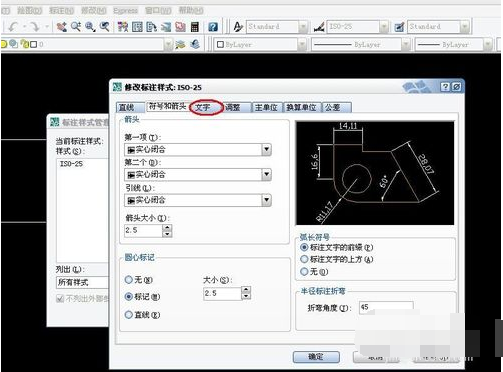503x372 pixels.
Task: Click the Redo arrow icon
Action: [x=34, y=27]
